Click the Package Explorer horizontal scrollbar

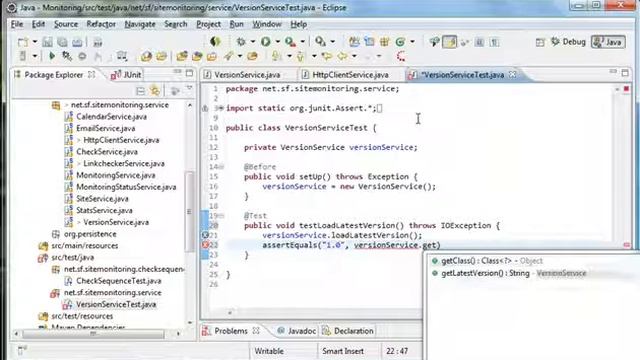pos(93,334)
